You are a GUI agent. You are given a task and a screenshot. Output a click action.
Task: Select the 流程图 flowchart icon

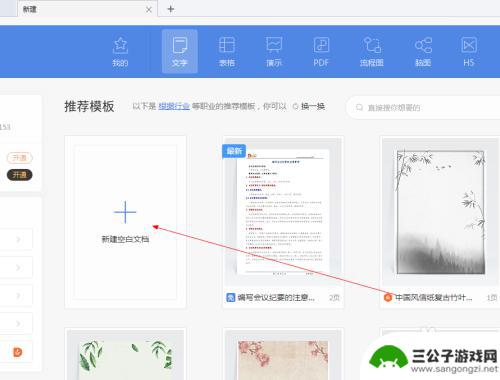(372, 51)
